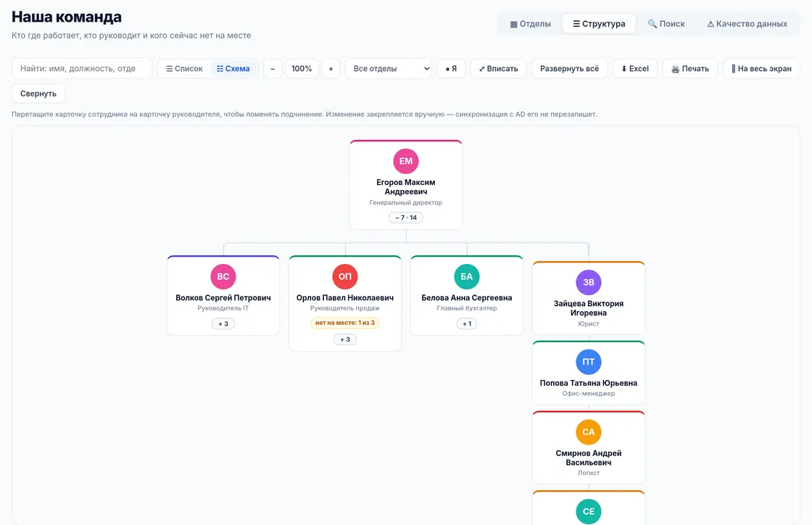This screenshot has width=812, height=525.
Task: Click the ОП avatar of Орлов
Action: 345,276
